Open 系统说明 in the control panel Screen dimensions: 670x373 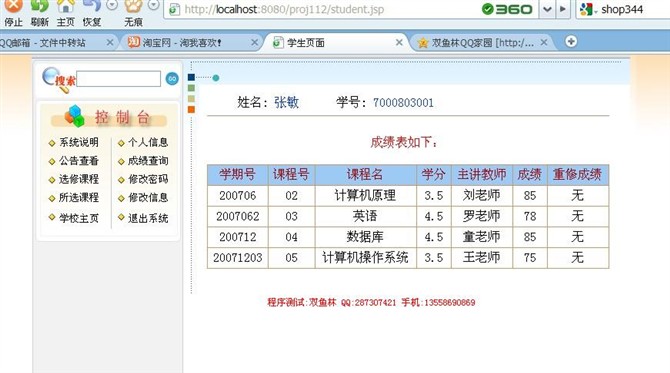point(79,142)
